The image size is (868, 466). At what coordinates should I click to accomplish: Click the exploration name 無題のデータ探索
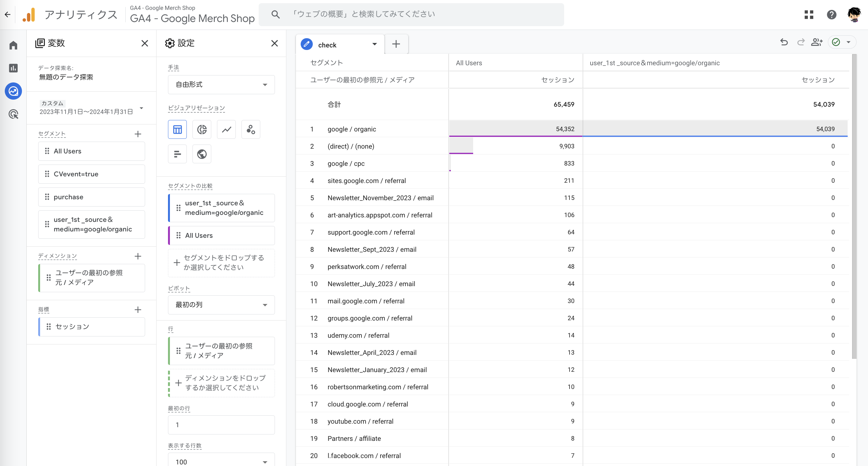(x=66, y=77)
